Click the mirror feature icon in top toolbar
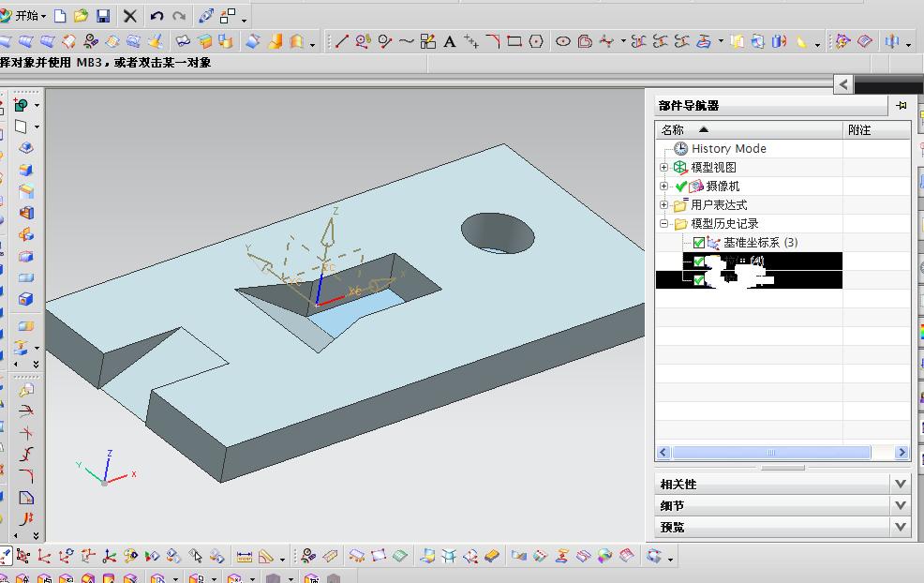The height and width of the screenshot is (583, 924). click(x=892, y=41)
